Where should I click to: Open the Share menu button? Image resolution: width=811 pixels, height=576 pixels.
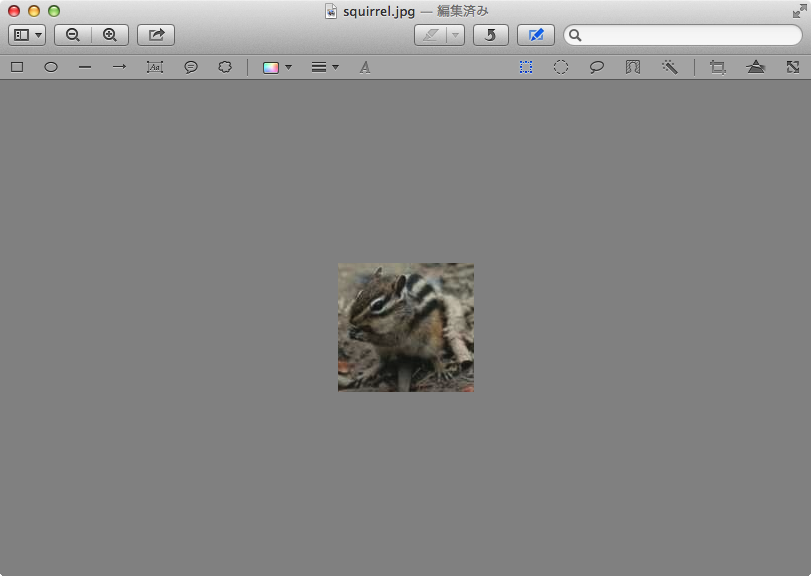156,35
